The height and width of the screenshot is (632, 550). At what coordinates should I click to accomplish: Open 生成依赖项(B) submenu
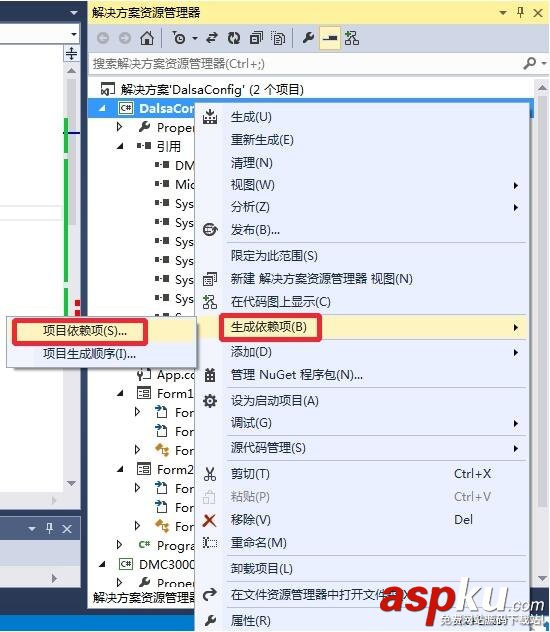[362, 327]
